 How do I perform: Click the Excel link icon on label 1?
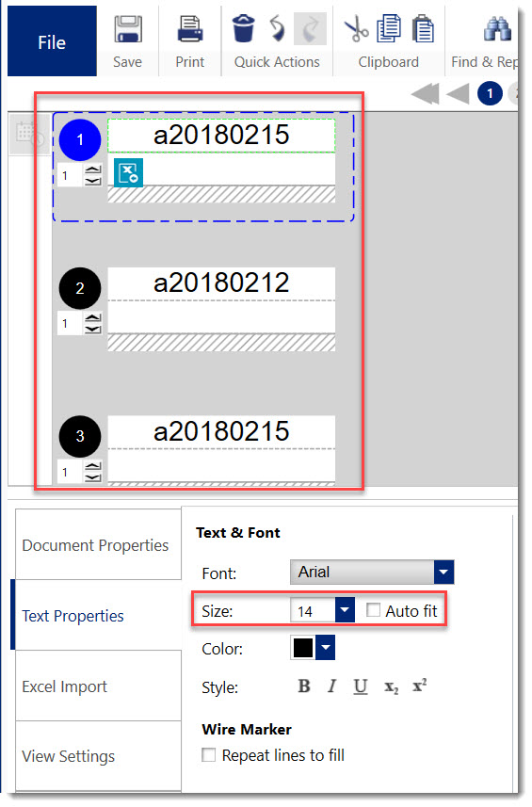tap(128, 172)
